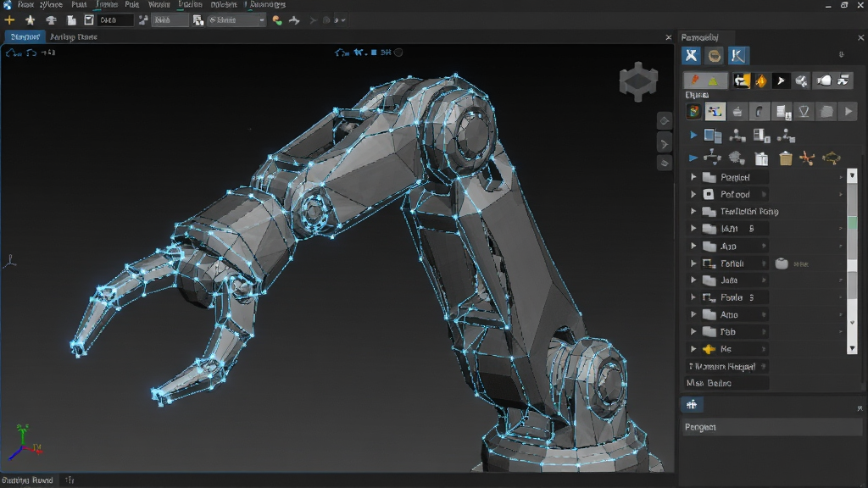Open the last menu bar item 'Dasnoages'
Screen dimensions: 868x488
pos(268,4)
